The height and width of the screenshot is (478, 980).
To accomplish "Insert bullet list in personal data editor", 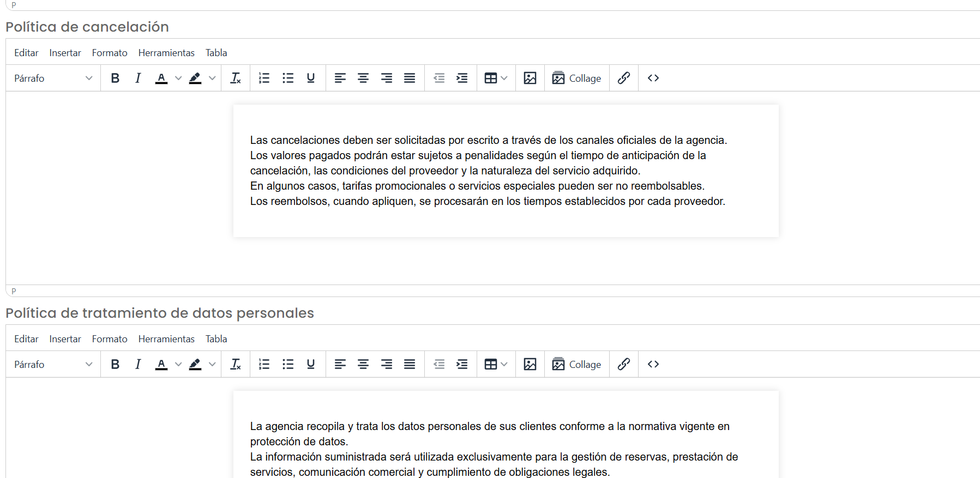I will point(288,364).
